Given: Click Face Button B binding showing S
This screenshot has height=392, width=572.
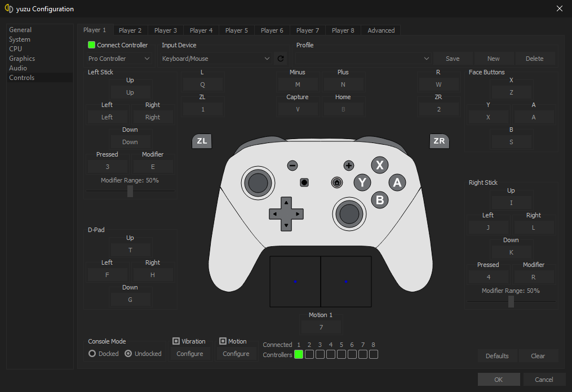Looking at the screenshot, I should pos(511,141).
